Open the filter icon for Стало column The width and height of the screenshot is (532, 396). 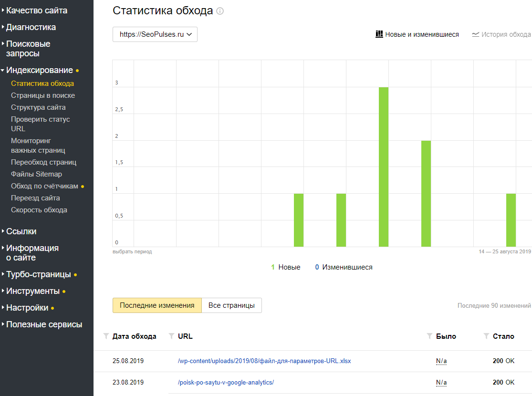tap(487, 336)
